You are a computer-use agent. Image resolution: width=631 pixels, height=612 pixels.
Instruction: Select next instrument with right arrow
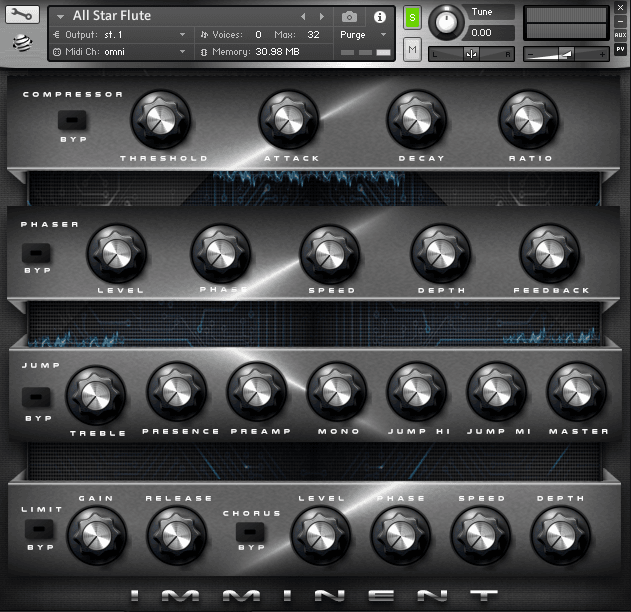pyautogui.click(x=322, y=16)
